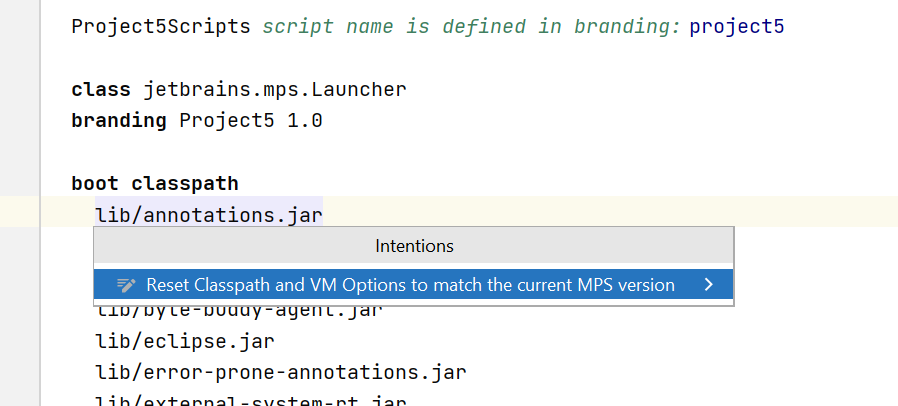898x406 pixels.
Task: Click the Project5Scripts script name
Action: (x=161, y=26)
